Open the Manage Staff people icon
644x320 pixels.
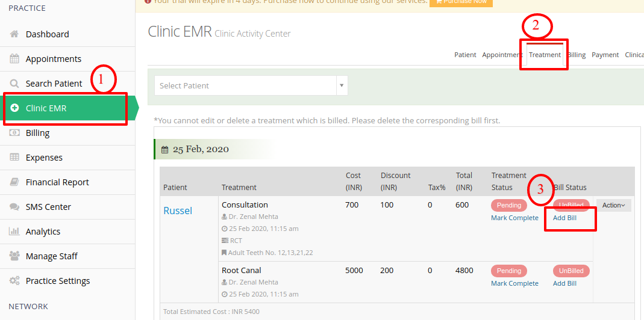pyautogui.click(x=14, y=256)
